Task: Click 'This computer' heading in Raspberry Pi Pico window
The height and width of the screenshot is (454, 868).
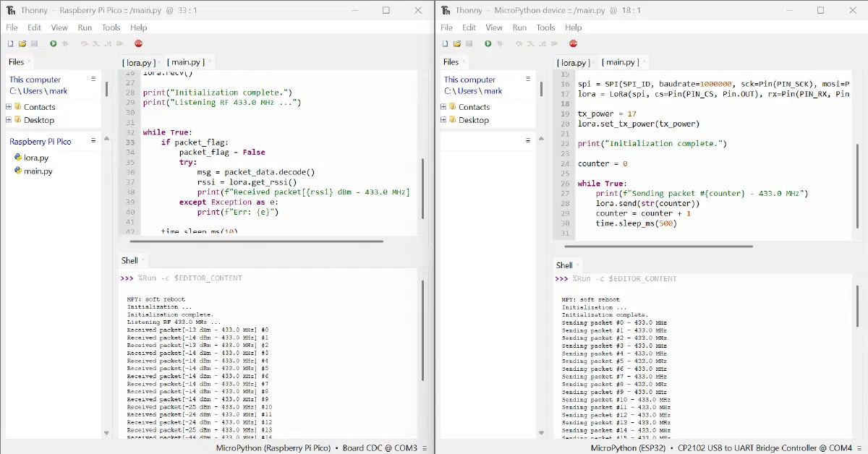Action: [x=35, y=80]
